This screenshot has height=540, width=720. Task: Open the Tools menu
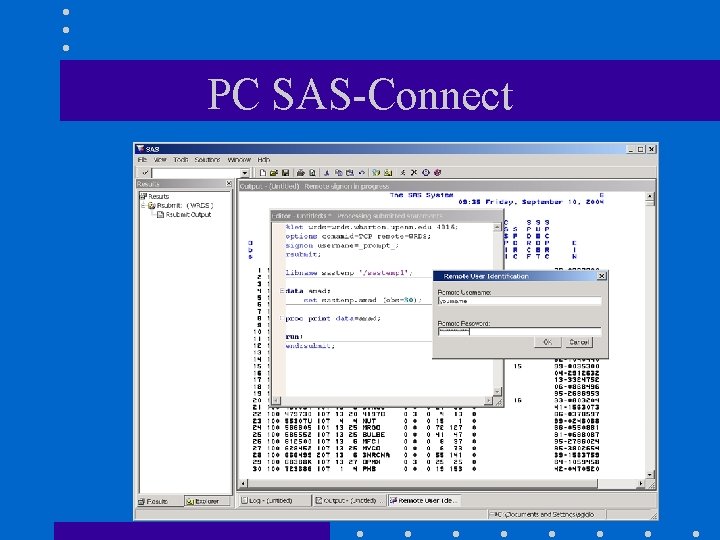coord(180,160)
